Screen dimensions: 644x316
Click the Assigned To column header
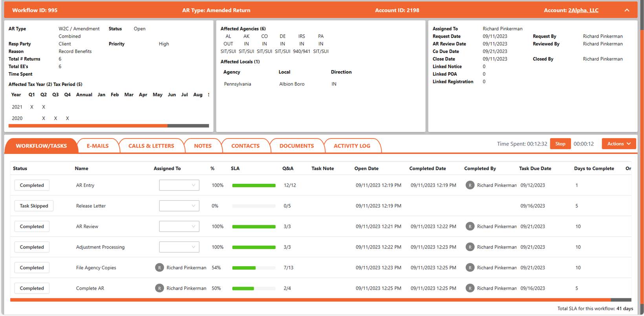click(167, 168)
